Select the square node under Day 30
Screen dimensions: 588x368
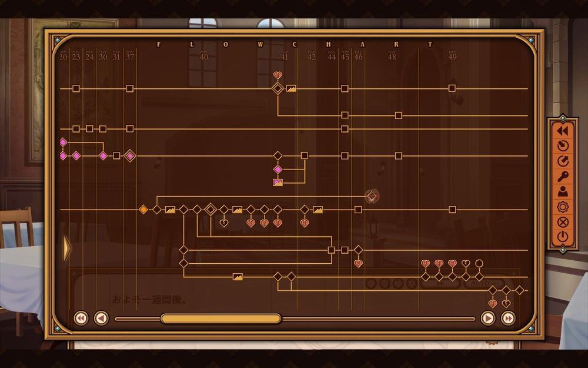[x=103, y=129]
